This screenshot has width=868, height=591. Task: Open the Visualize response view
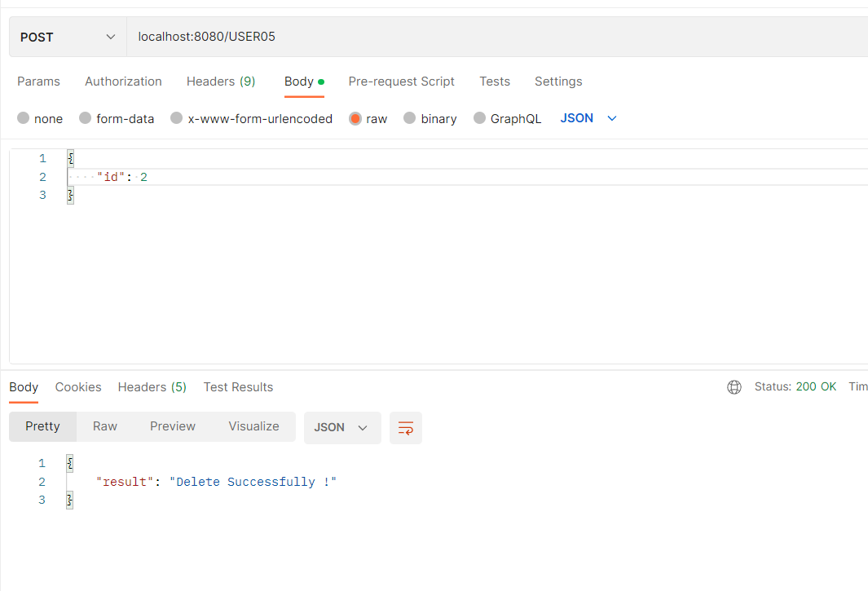(x=253, y=426)
